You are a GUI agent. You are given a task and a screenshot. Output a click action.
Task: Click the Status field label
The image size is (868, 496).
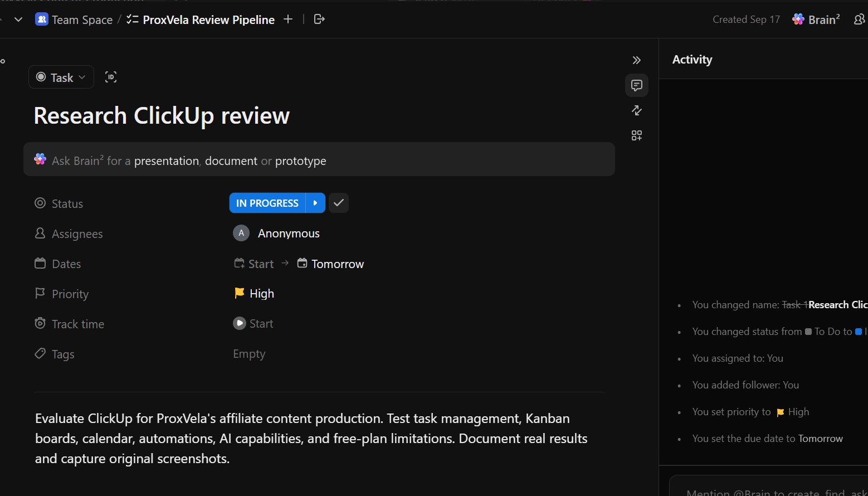click(x=67, y=203)
